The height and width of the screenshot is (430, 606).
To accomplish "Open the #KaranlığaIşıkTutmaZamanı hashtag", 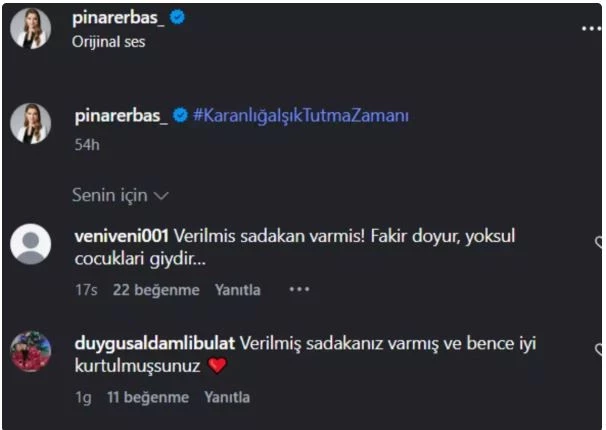I will [x=301, y=116].
